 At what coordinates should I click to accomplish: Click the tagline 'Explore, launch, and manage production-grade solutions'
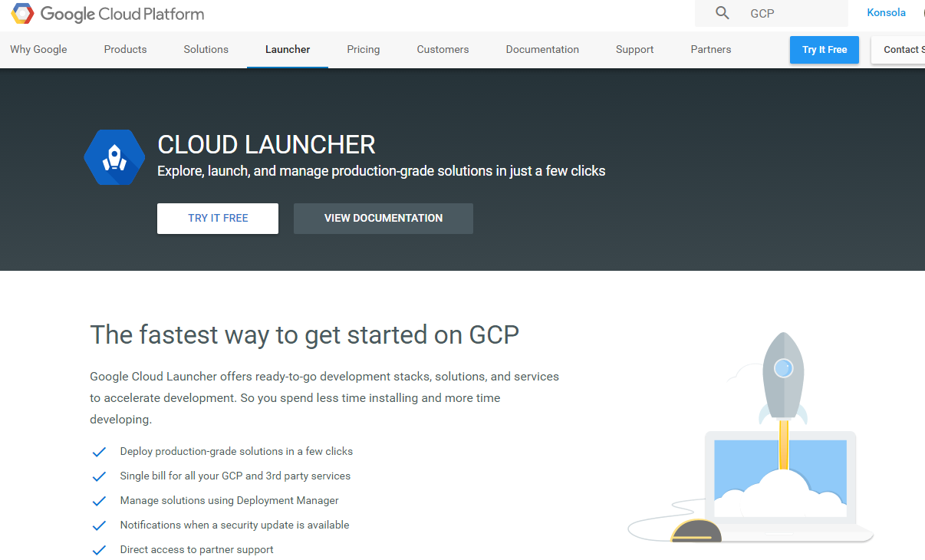click(x=381, y=171)
